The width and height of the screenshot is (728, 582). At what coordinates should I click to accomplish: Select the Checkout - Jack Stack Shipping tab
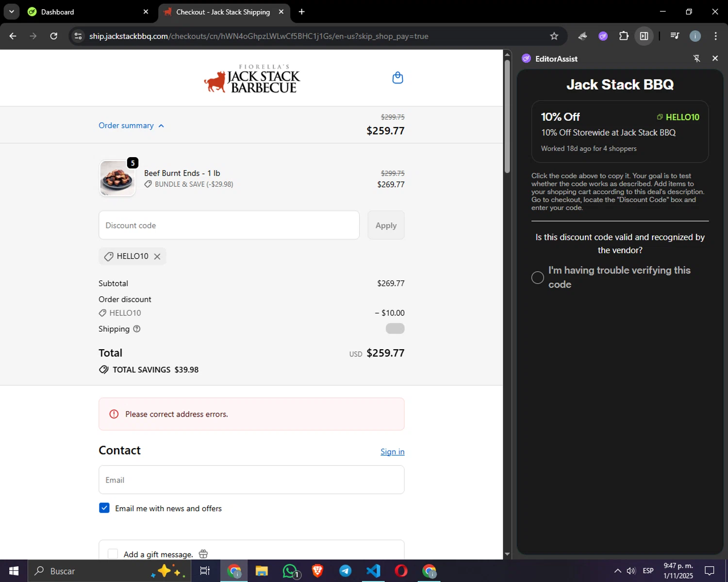click(x=223, y=12)
